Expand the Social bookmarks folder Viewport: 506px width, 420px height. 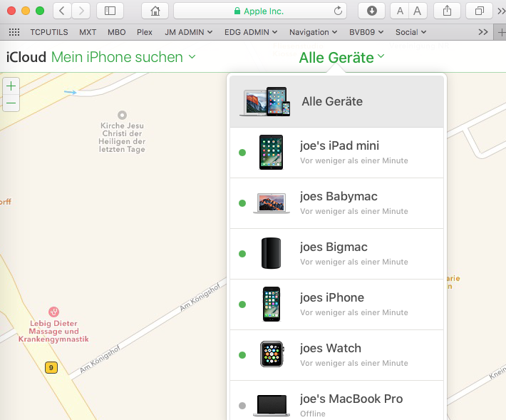(411, 32)
